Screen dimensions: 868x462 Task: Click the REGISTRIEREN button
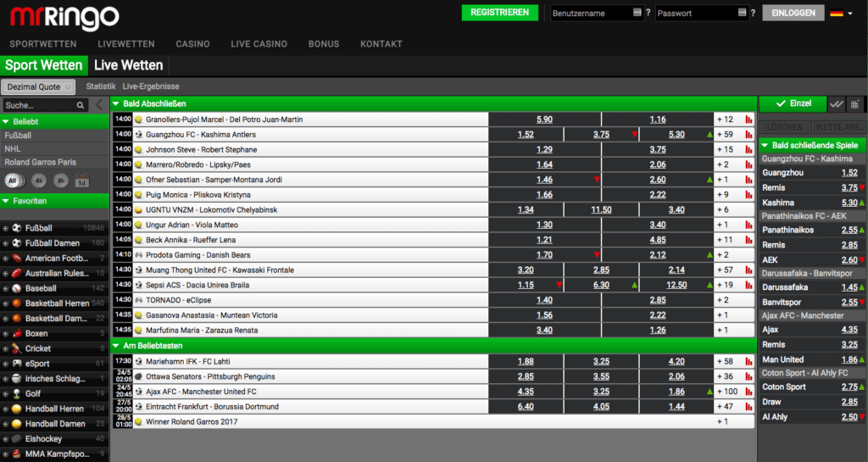click(500, 13)
